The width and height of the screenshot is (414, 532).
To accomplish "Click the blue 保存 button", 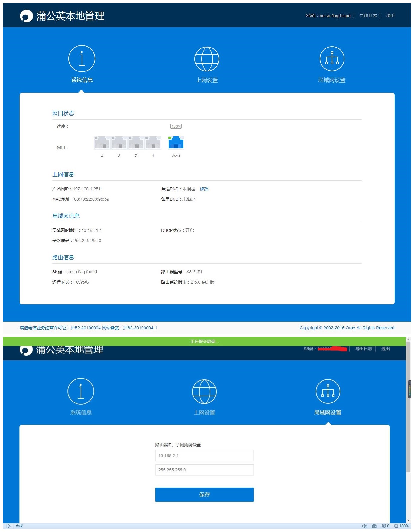I will (x=204, y=494).
